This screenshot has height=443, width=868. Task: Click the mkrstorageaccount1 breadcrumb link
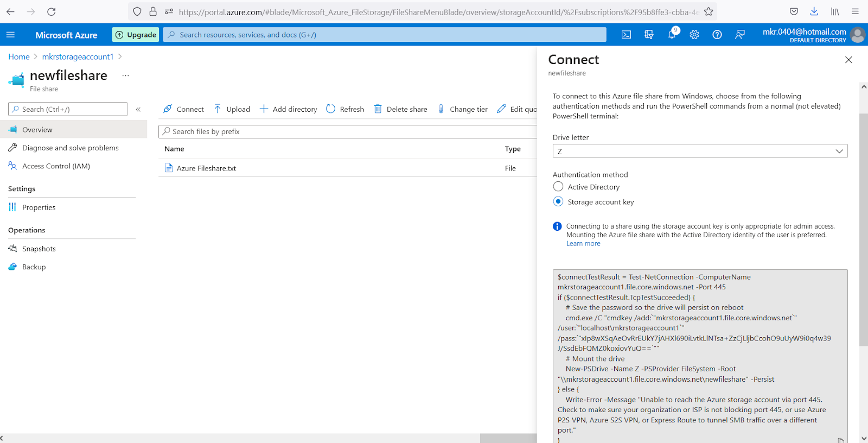pyautogui.click(x=78, y=56)
